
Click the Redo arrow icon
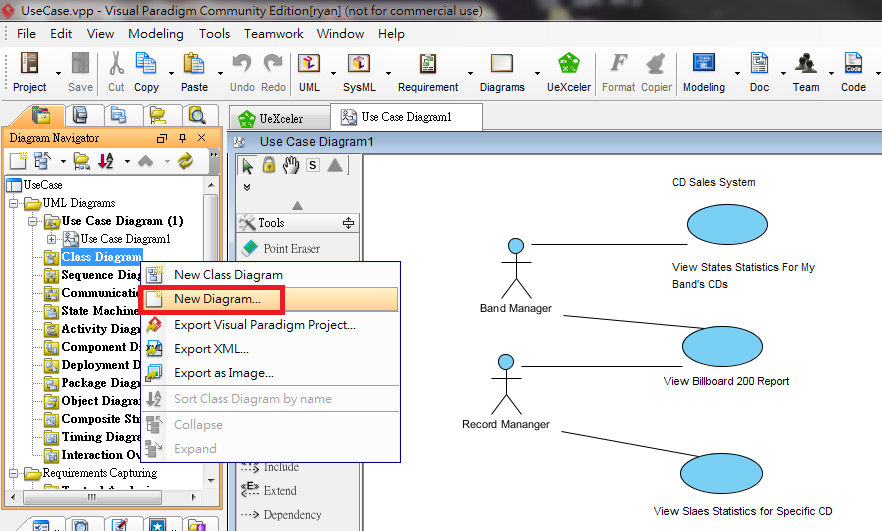pos(273,63)
